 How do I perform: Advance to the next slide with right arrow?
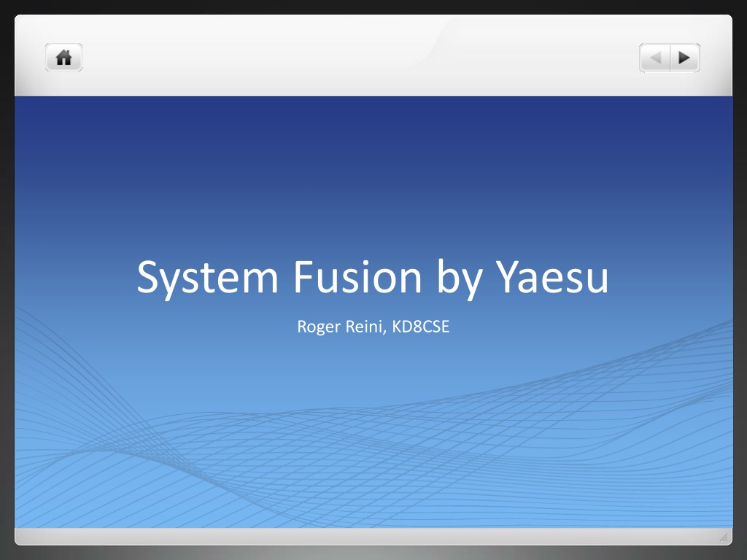pos(685,58)
